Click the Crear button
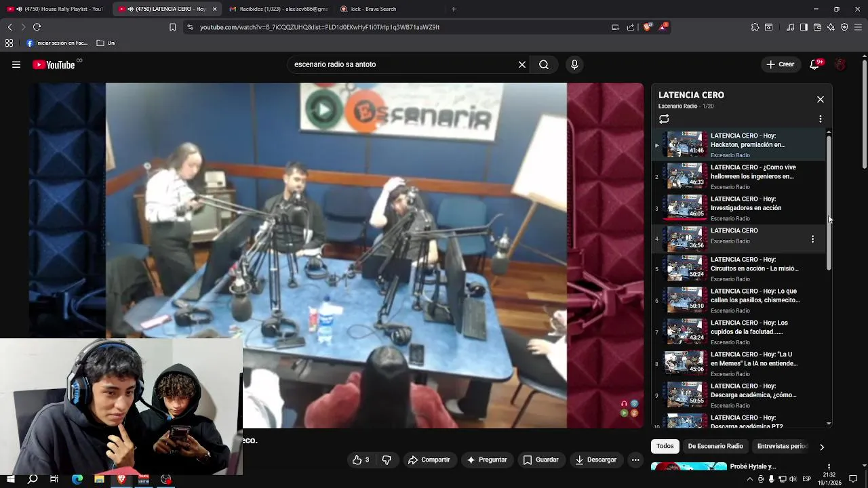 pos(780,64)
